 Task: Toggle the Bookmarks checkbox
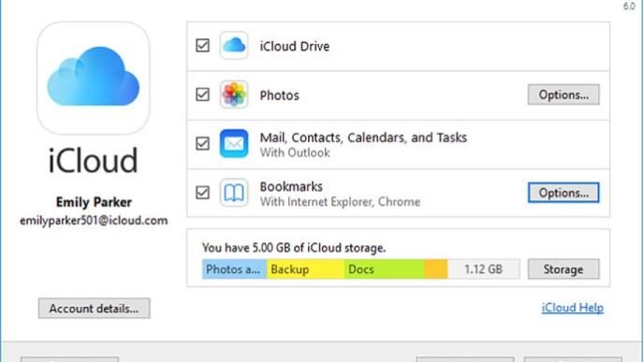click(x=202, y=193)
